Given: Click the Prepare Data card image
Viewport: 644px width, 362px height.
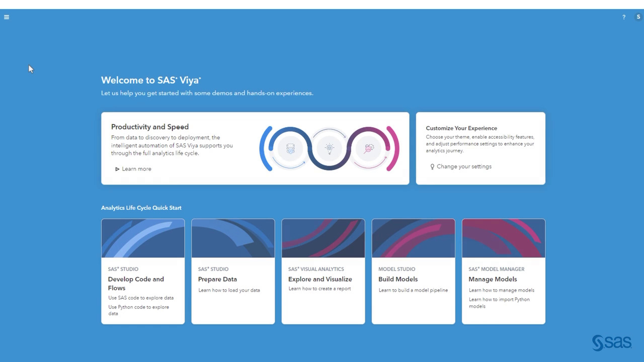Looking at the screenshot, I should tap(233, 238).
